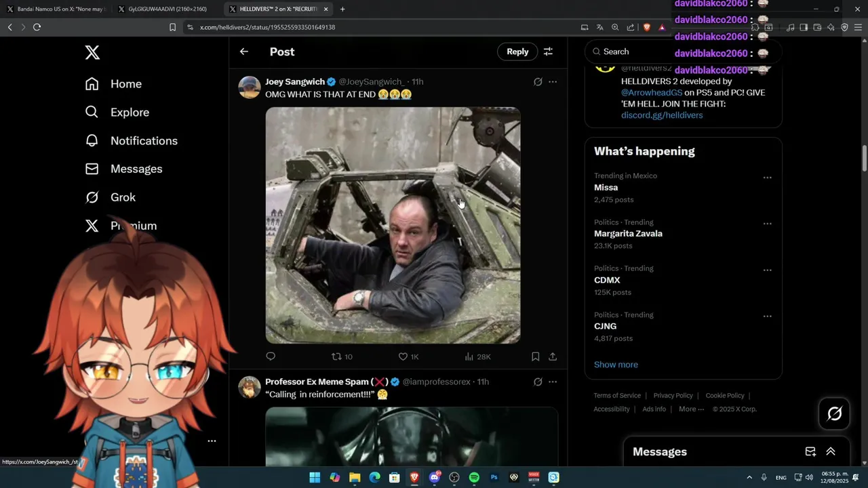Open Joey Sangwich's profile avatar

click(x=250, y=87)
